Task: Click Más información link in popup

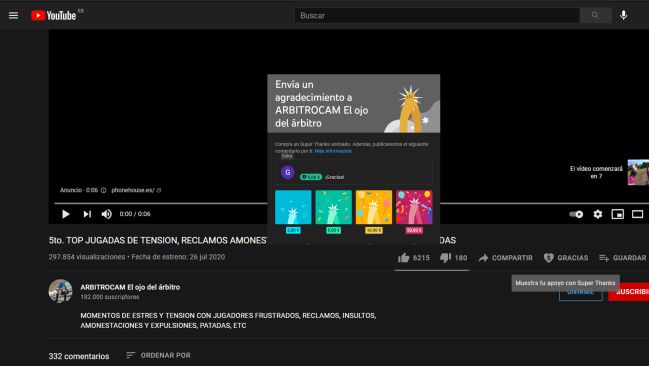Action: pos(333,151)
